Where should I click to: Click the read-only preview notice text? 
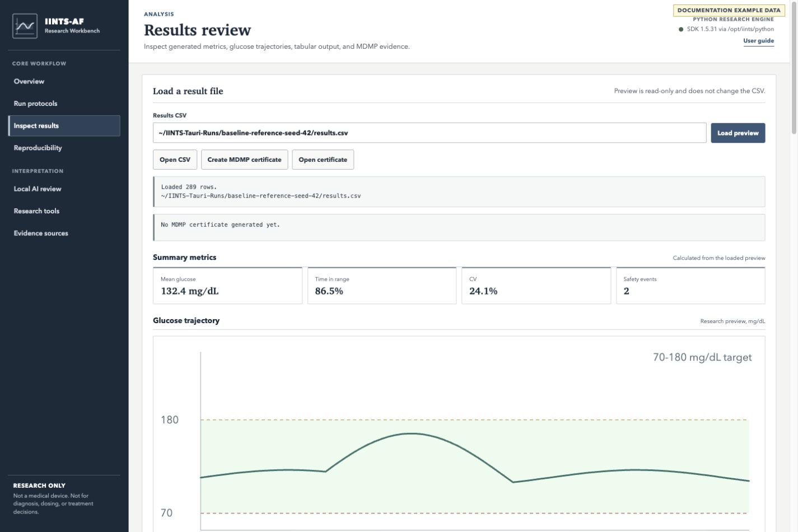coord(689,91)
